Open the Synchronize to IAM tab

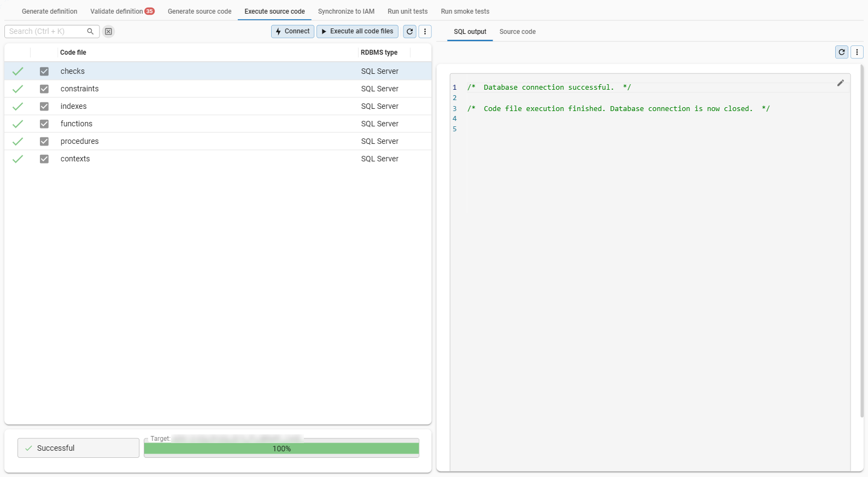[347, 11]
